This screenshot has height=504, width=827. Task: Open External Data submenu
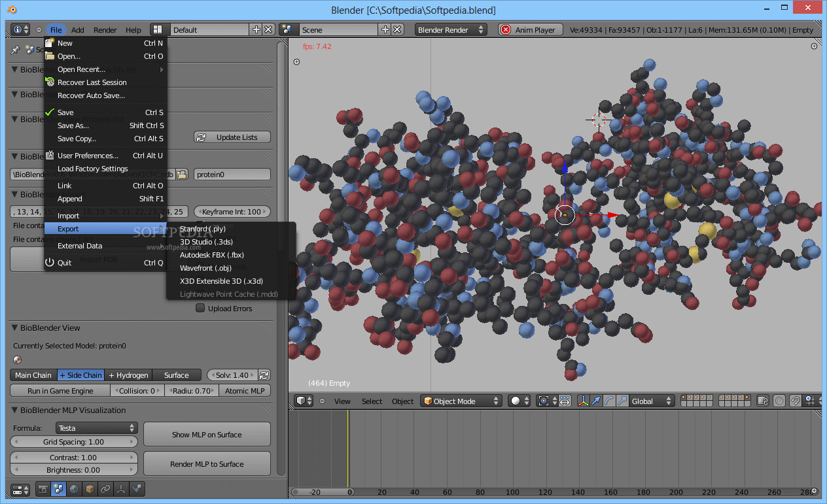pyautogui.click(x=105, y=246)
